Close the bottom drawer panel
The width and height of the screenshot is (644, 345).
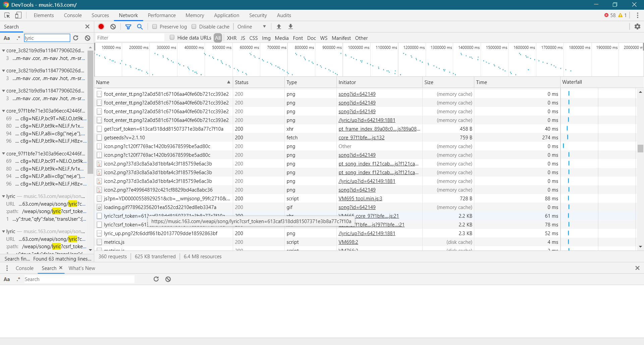637,268
